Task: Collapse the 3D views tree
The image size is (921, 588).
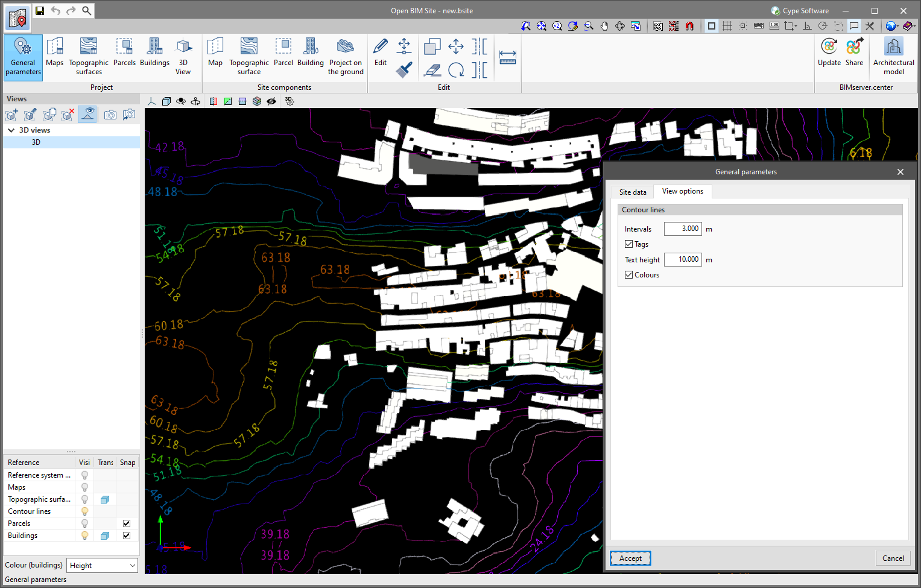Action: click(11, 130)
